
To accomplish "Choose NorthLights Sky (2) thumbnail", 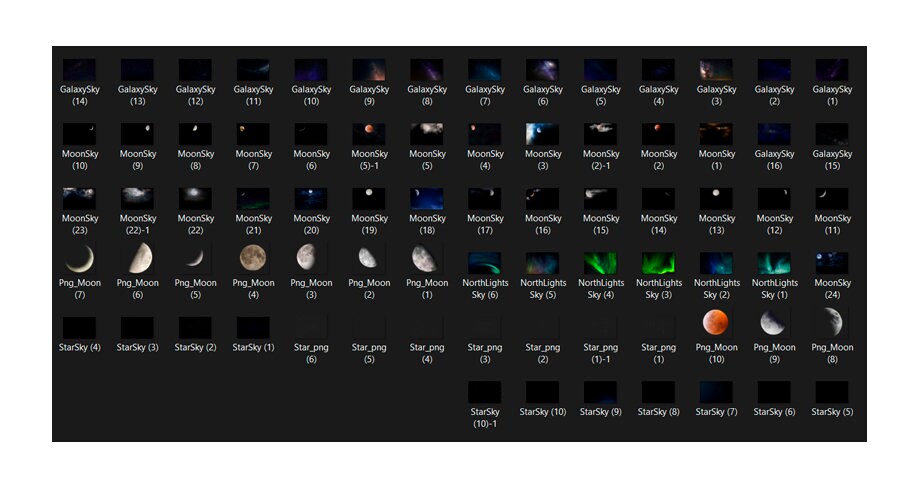I will tap(716, 263).
